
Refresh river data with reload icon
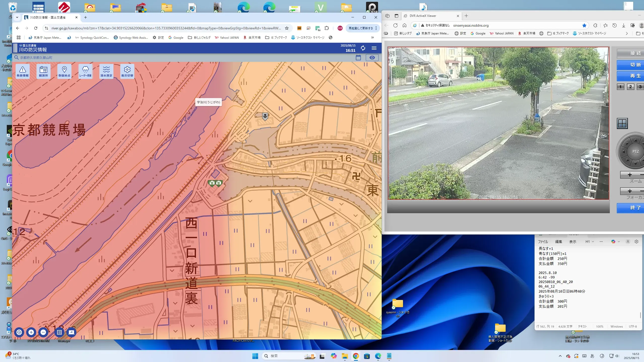[363, 48]
